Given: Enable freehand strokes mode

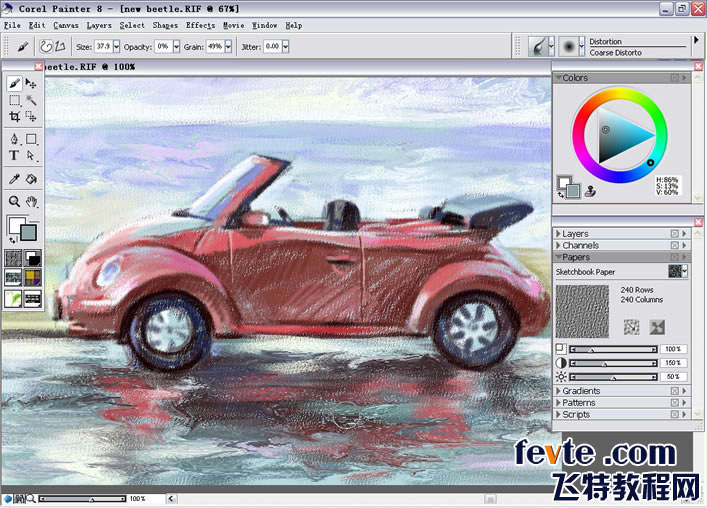Looking at the screenshot, I should coord(46,46).
